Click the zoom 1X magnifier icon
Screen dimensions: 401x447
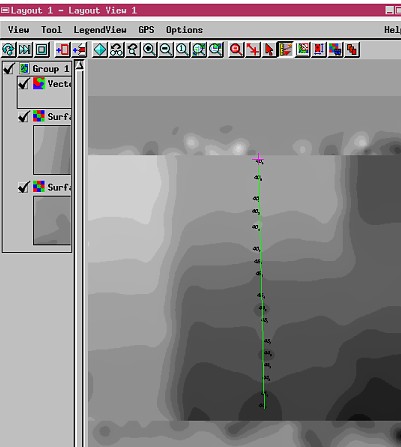coord(182,50)
